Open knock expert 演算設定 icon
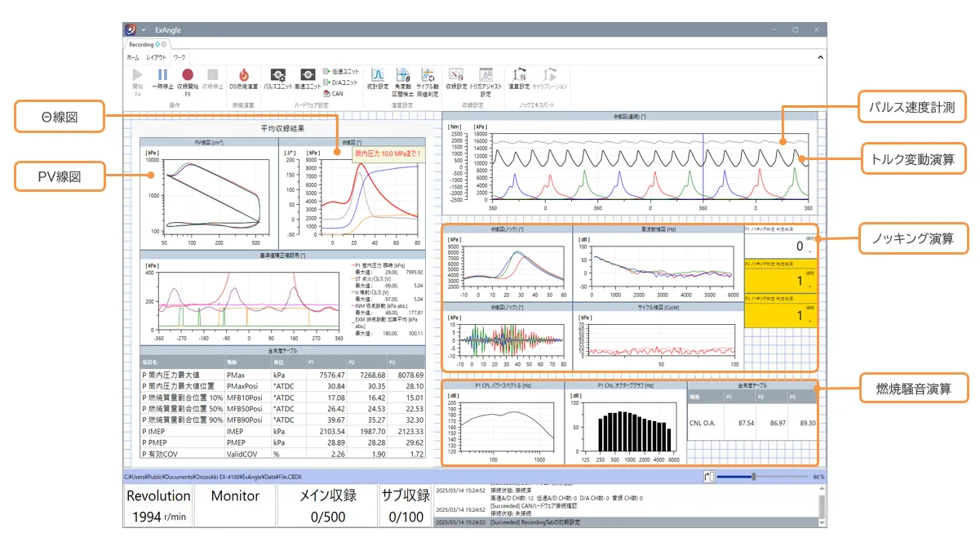Viewport: 980px width, 542px height. pos(519,75)
